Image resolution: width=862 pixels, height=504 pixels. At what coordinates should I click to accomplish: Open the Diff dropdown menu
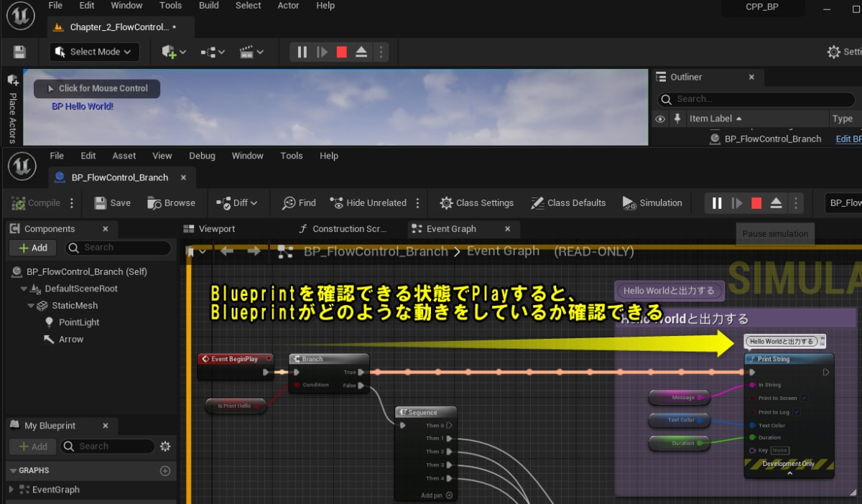(238, 202)
